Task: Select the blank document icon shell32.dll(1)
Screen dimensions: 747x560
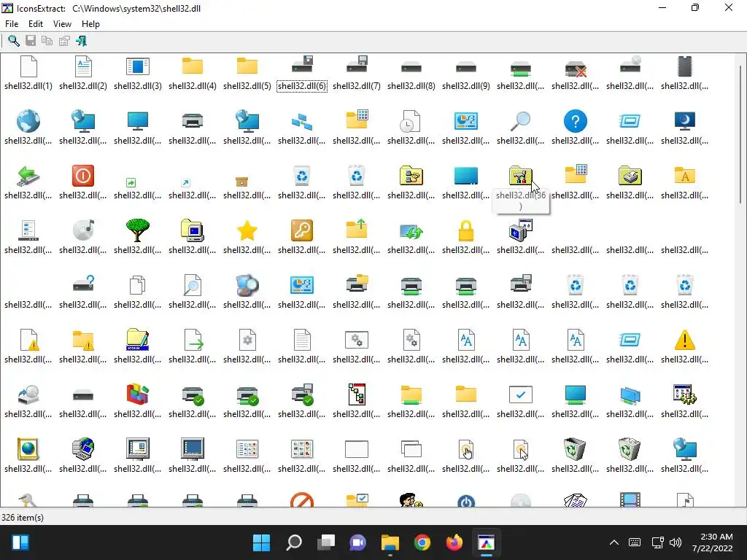Action: (28, 66)
